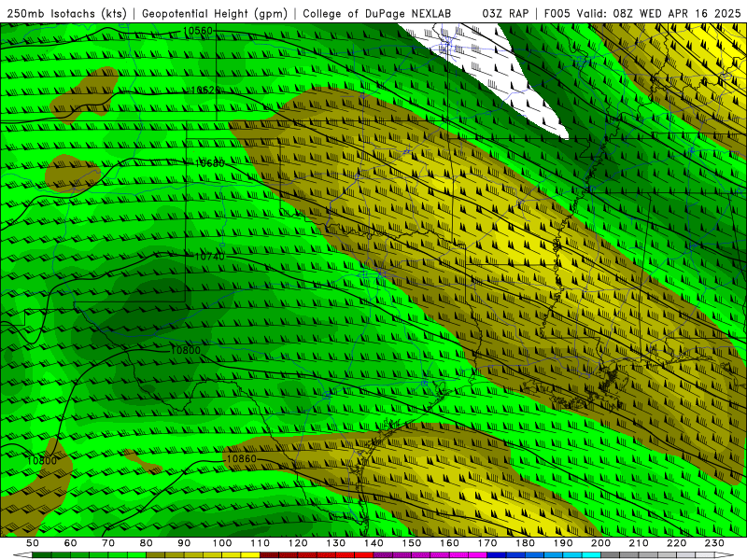Select the 200 kts color scale label
747x560 pixels.
click(601, 543)
